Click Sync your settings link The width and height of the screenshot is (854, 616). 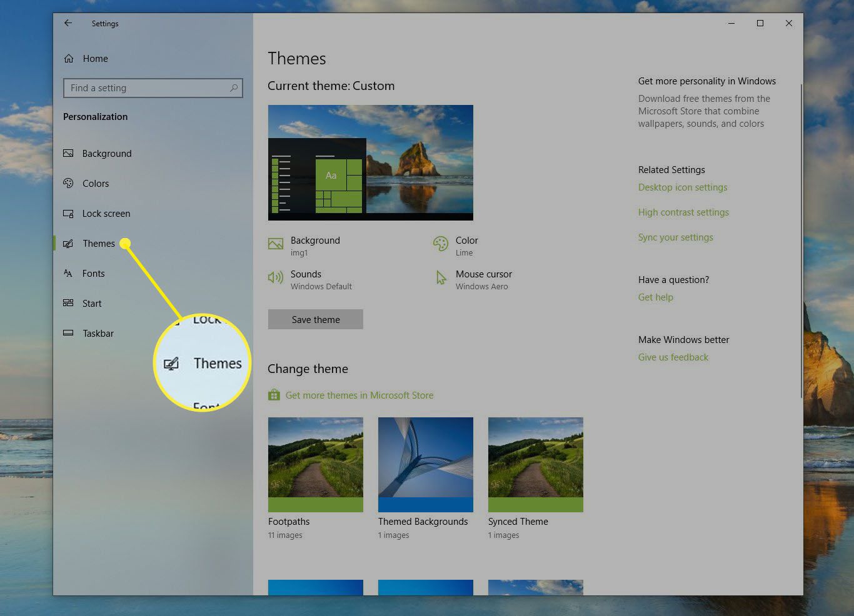(676, 237)
